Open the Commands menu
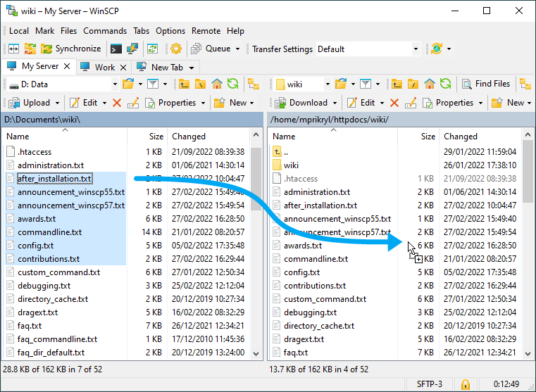The width and height of the screenshot is (536, 392). click(x=105, y=31)
